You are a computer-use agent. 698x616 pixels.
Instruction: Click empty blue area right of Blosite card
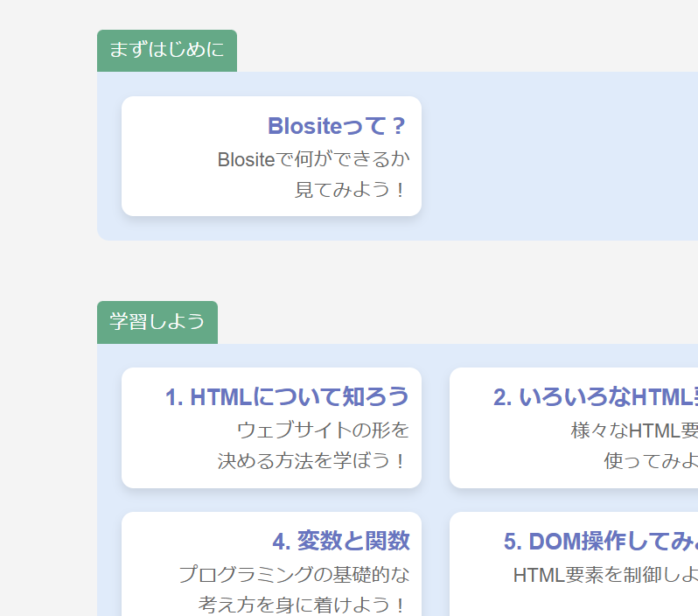tap(560, 156)
